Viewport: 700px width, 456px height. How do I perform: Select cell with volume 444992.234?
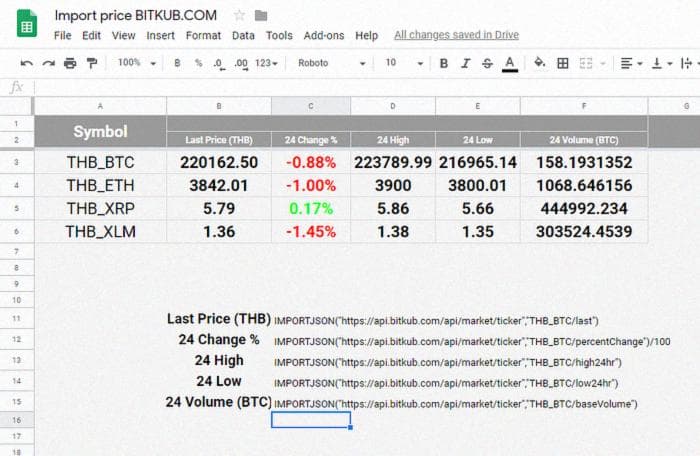click(x=584, y=209)
